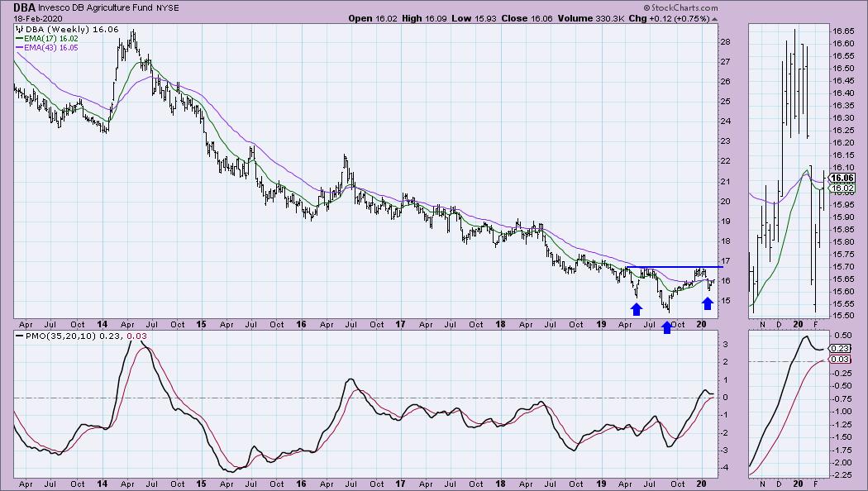This screenshot has height=491, width=868.
Task: Select the DBA (Weekly) 16.06 legend entry
Action: 71,29
